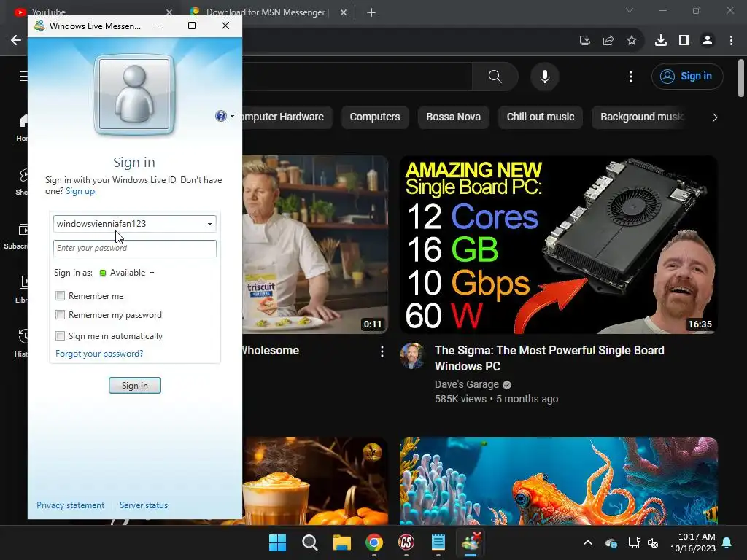Click the Enter your password field

[x=135, y=248]
